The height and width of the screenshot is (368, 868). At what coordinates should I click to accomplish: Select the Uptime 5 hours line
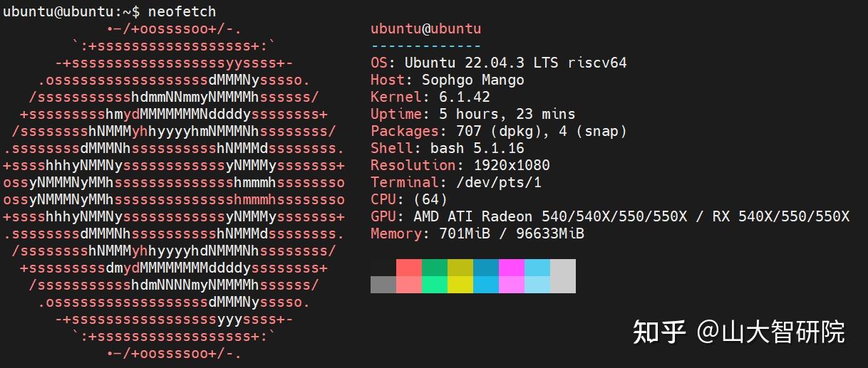click(472, 114)
